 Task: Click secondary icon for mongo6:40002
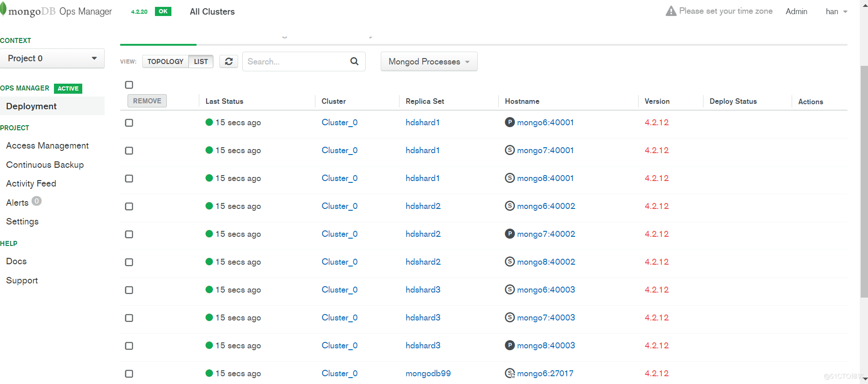510,206
